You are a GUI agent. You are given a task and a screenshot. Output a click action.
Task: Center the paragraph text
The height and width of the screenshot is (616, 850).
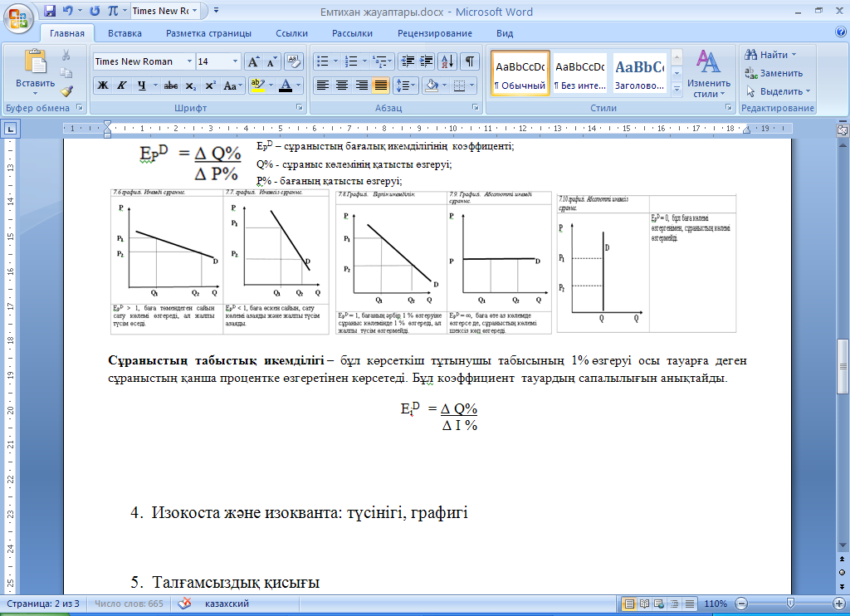click(342, 86)
